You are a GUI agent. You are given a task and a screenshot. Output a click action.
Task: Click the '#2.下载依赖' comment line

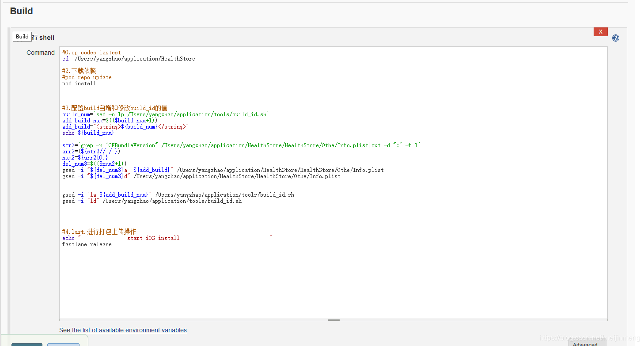pyautogui.click(x=79, y=71)
